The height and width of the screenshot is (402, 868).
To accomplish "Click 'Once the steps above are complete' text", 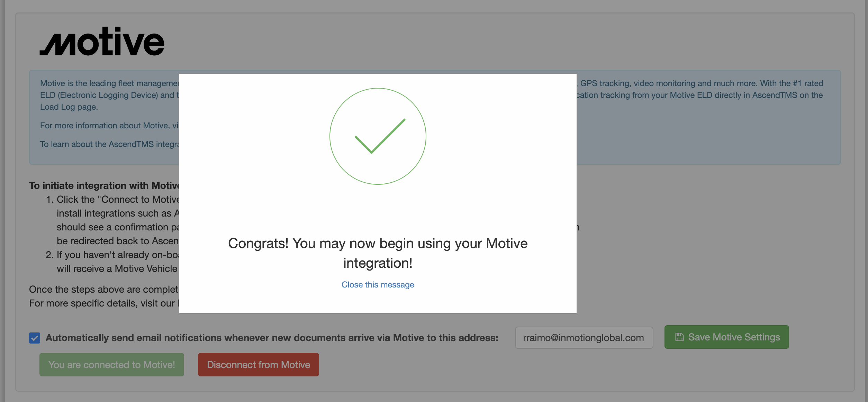I will pyautogui.click(x=104, y=290).
